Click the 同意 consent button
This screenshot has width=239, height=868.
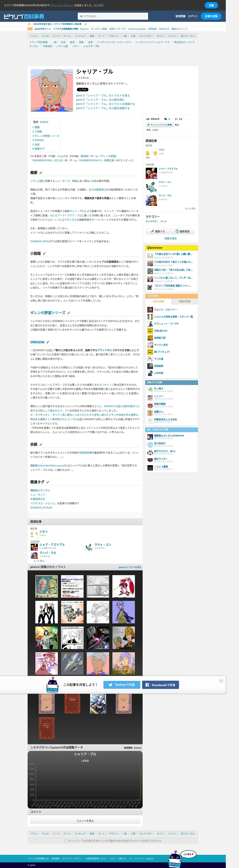pyautogui.click(x=211, y=5)
